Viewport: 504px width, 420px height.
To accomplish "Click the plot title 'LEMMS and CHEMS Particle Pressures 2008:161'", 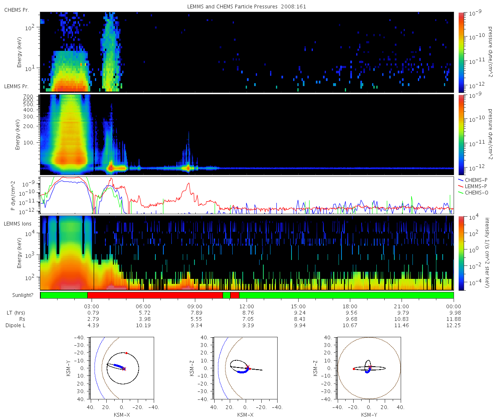I will [x=247, y=7].
